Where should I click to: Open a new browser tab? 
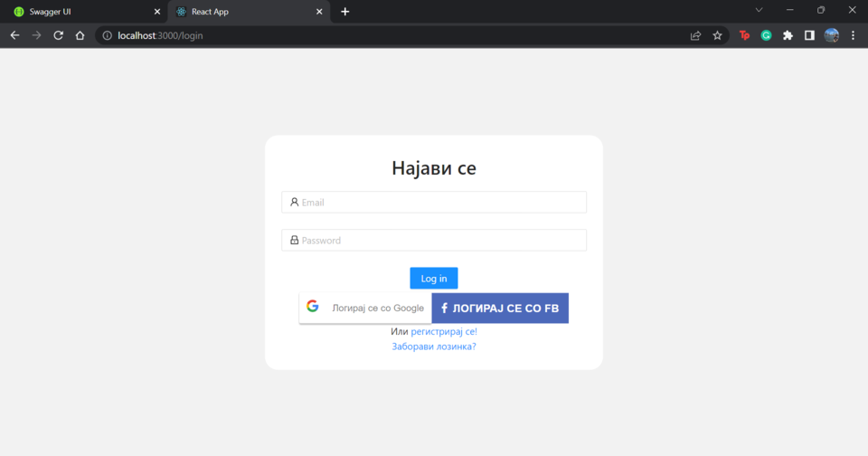point(344,12)
